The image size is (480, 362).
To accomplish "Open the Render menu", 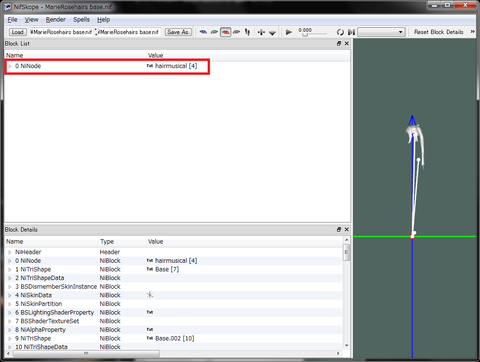I will coord(56,20).
